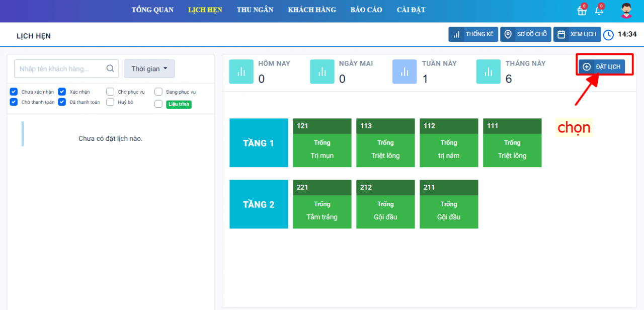Go to the Báo Cáo menu
This screenshot has width=644, height=310.
pyautogui.click(x=366, y=10)
